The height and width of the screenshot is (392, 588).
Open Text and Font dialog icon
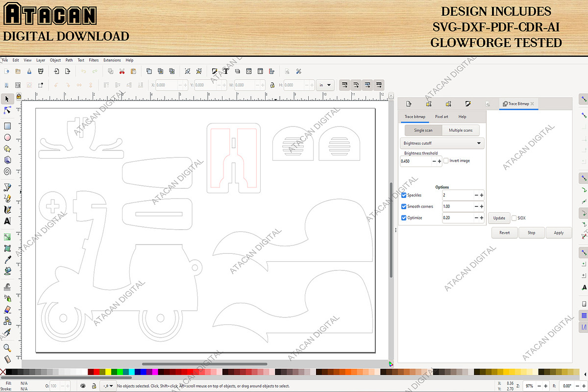(226, 72)
